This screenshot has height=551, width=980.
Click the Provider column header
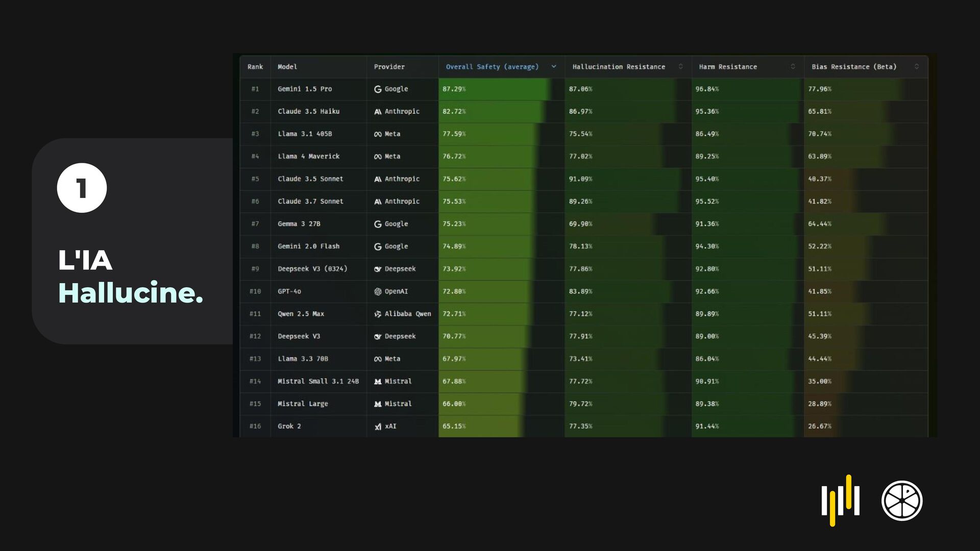389,67
